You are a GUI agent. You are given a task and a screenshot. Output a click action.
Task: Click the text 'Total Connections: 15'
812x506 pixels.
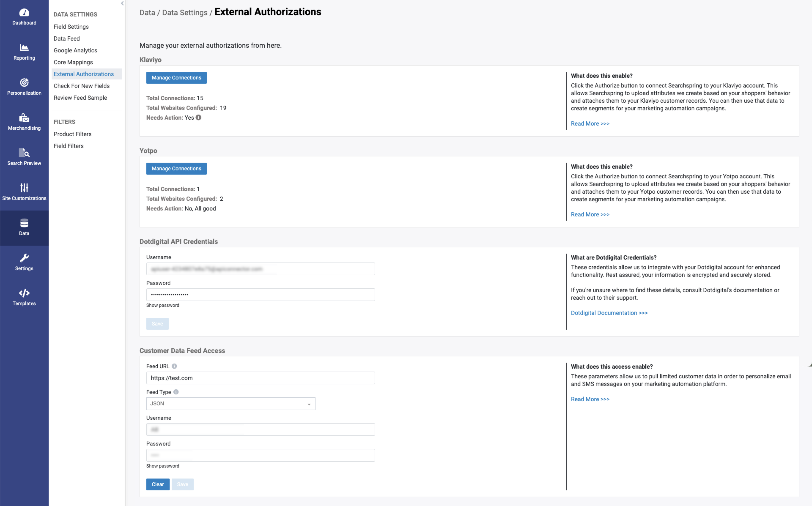175,98
